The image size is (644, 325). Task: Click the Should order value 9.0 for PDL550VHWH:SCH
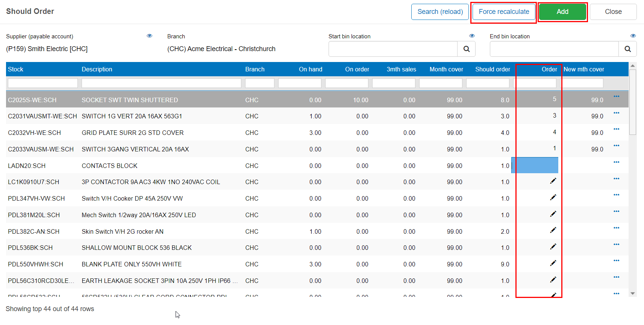(505, 264)
